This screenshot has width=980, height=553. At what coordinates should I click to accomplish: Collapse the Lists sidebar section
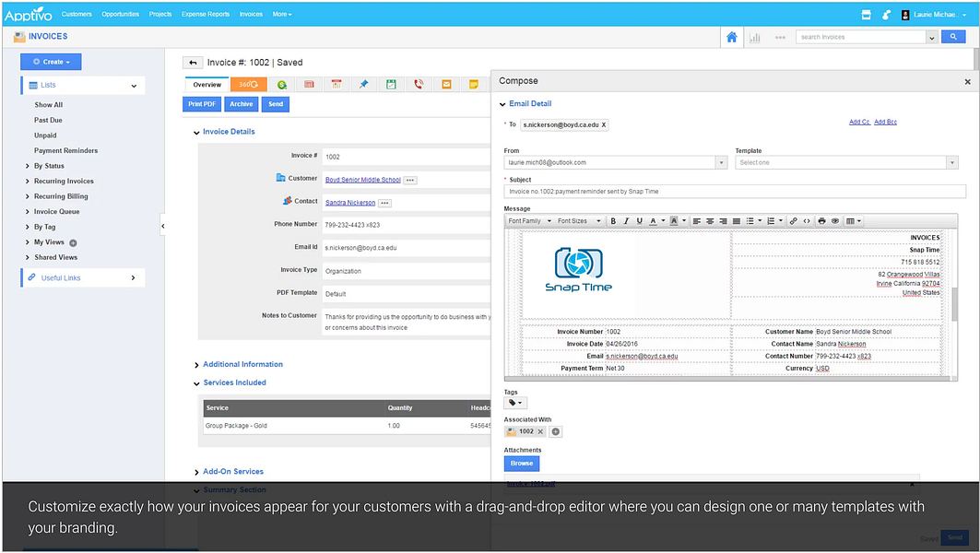[x=134, y=86]
